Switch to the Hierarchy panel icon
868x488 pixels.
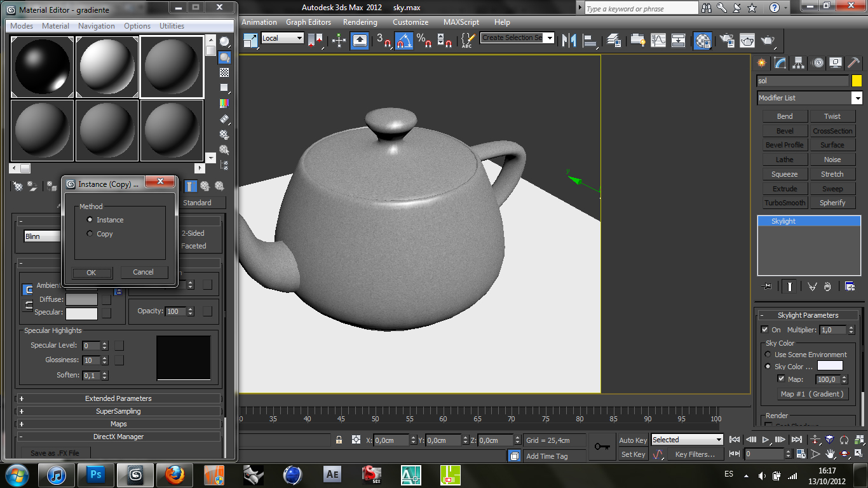pyautogui.click(x=798, y=63)
